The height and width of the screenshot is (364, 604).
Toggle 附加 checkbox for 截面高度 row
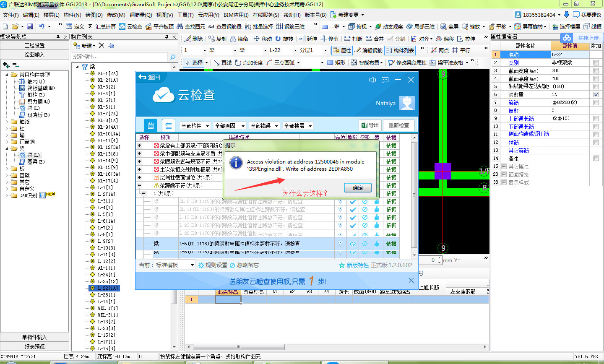click(x=596, y=78)
